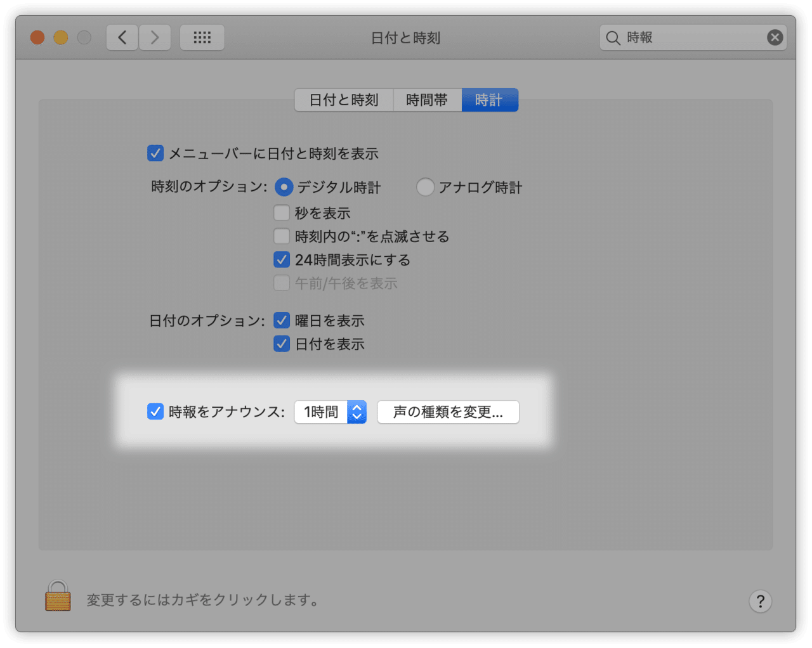Click the back navigation arrow
Viewport: 812px width, 648px height.
click(x=122, y=37)
